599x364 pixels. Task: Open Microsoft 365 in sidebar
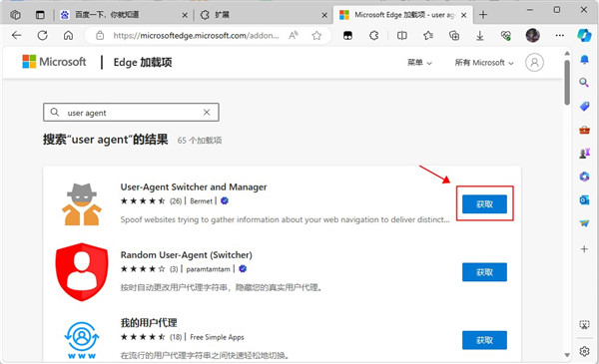click(x=584, y=177)
